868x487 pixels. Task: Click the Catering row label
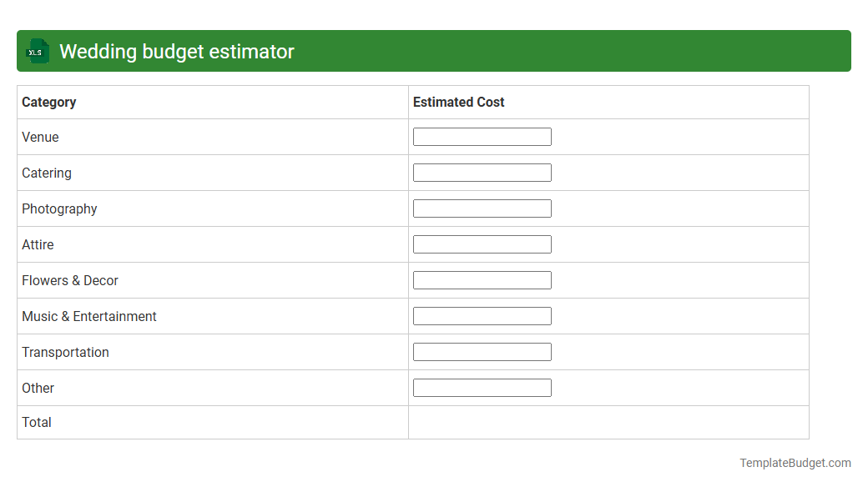tap(46, 173)
